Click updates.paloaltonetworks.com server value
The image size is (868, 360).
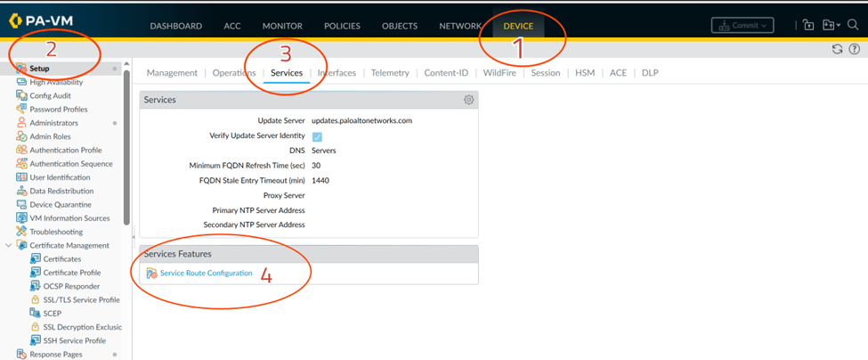pyautogui.click(x=362, y=120)
